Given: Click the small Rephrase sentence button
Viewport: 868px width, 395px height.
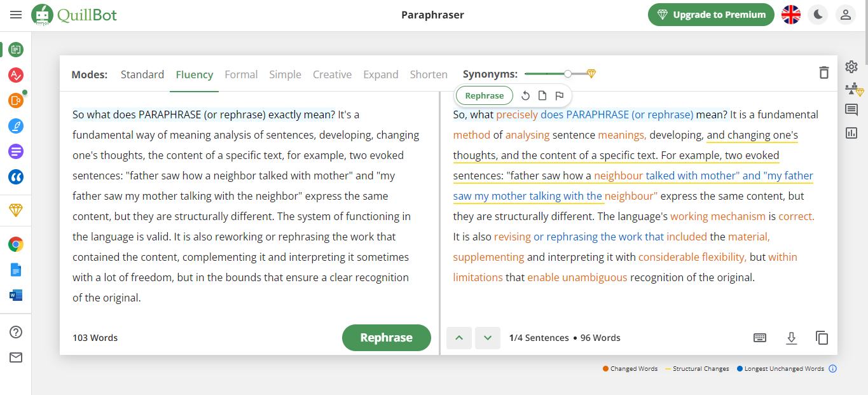Looking at the screenshot, I should click(x=485, y=96).
